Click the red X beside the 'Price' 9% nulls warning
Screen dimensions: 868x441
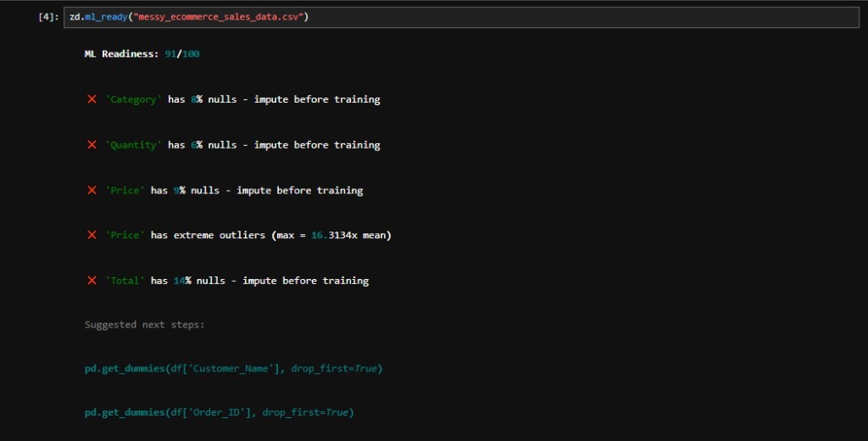click(x=92, y=190)
